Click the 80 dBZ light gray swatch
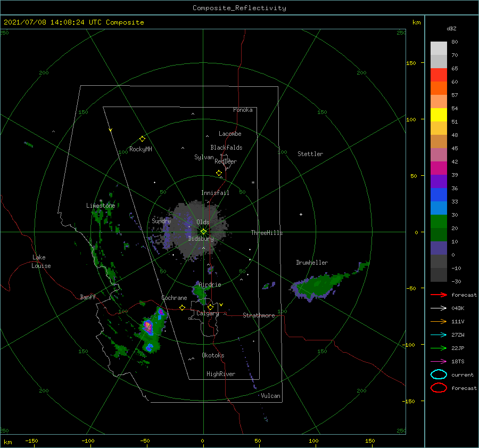Screen dimensions: 479x448 (439, 48)
